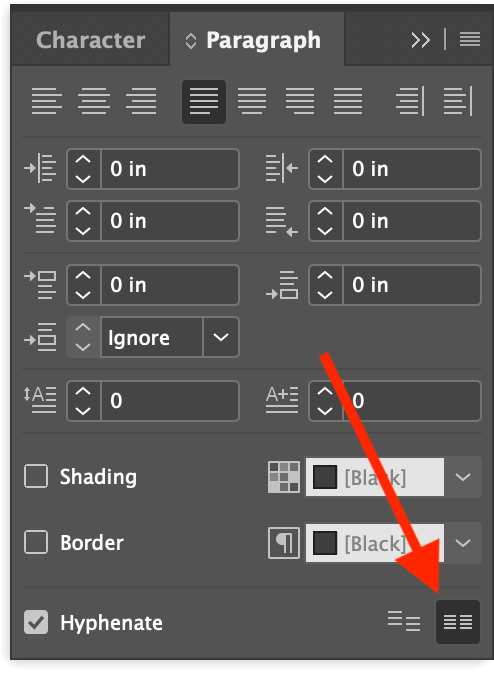
Task: Select Do not align to baseline grid
Action: [x=404, y=622]
